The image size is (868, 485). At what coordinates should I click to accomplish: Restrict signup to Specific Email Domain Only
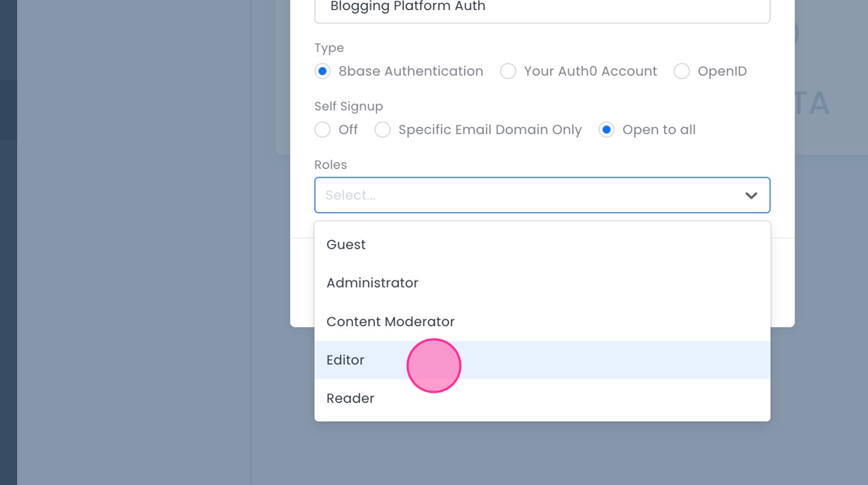[382, 129]
